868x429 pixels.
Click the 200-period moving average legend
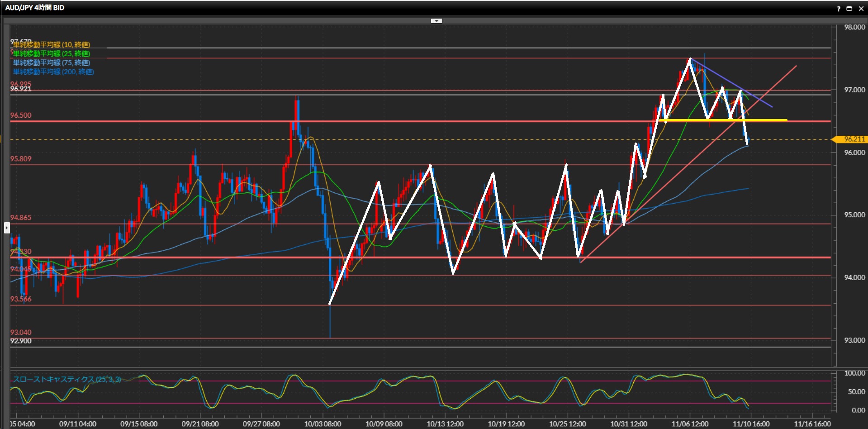pyautogui.click(x=53, y=71)
